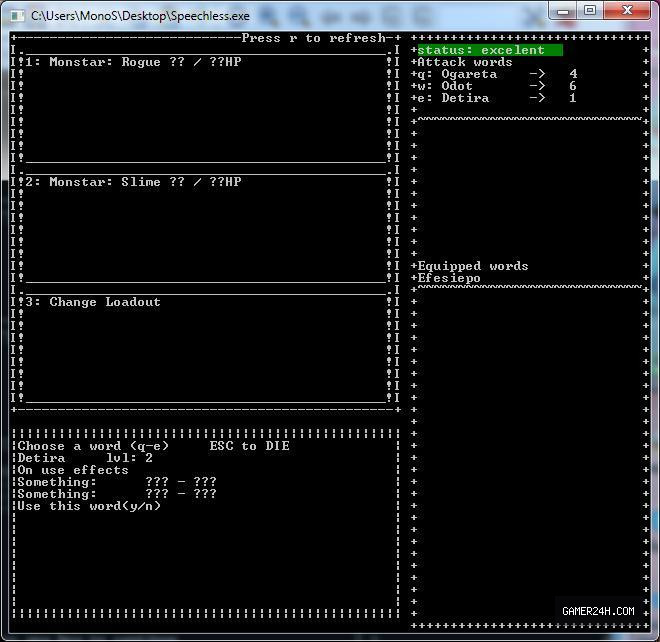Click the equipped word 'Efesiepo'

point(449,278)
